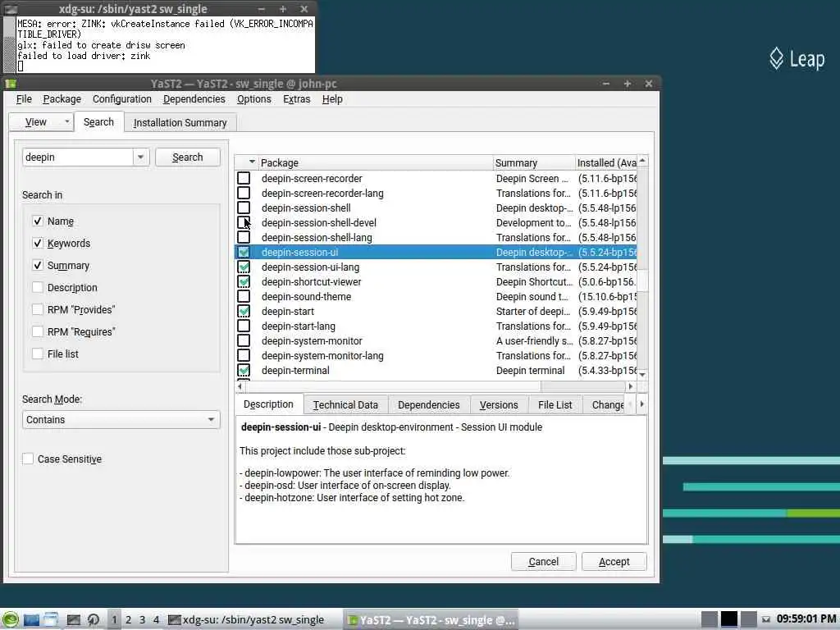Open the file manager icon in taskbar
Screen dimensions: 840x630
click(51, 620)
